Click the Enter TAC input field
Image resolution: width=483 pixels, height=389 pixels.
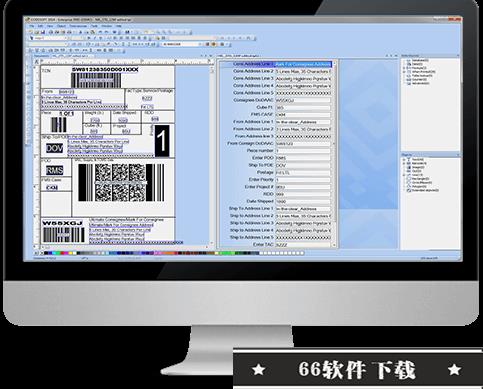[303, 245]
